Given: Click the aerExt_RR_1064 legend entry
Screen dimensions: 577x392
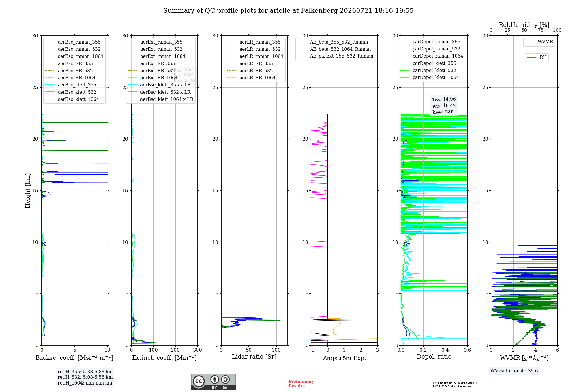Looking at the screenshot, I should [x=153, y=78].
